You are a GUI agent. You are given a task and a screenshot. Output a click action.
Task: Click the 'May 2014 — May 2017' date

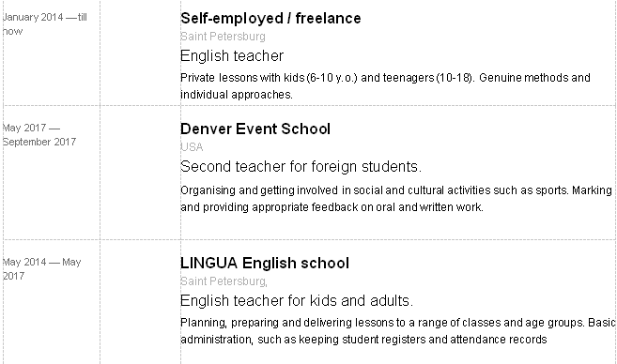[x=41, y=269]
